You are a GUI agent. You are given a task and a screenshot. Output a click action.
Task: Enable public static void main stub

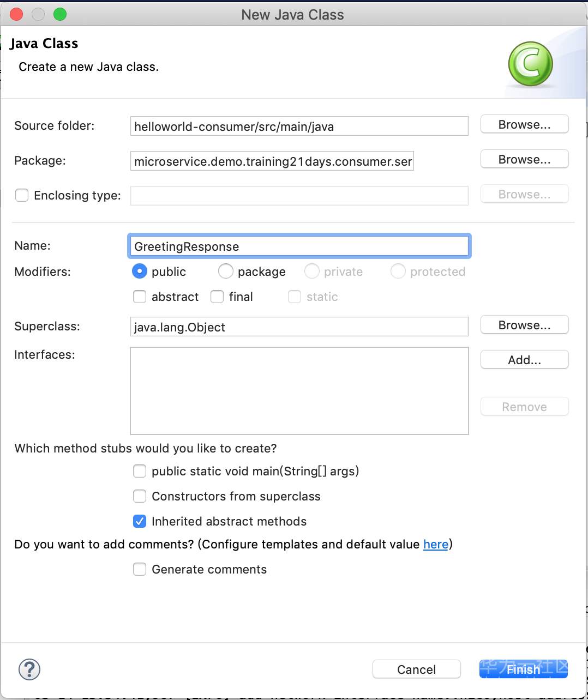point(140,471)
